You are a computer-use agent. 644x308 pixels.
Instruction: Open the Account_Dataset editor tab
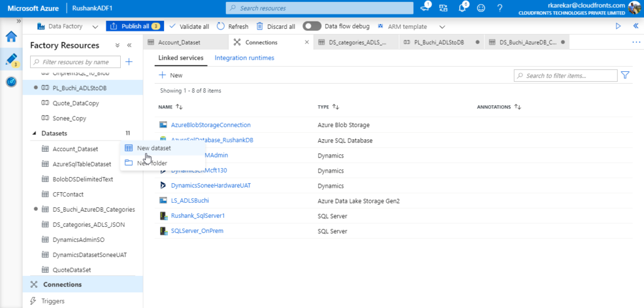point(181,43)
